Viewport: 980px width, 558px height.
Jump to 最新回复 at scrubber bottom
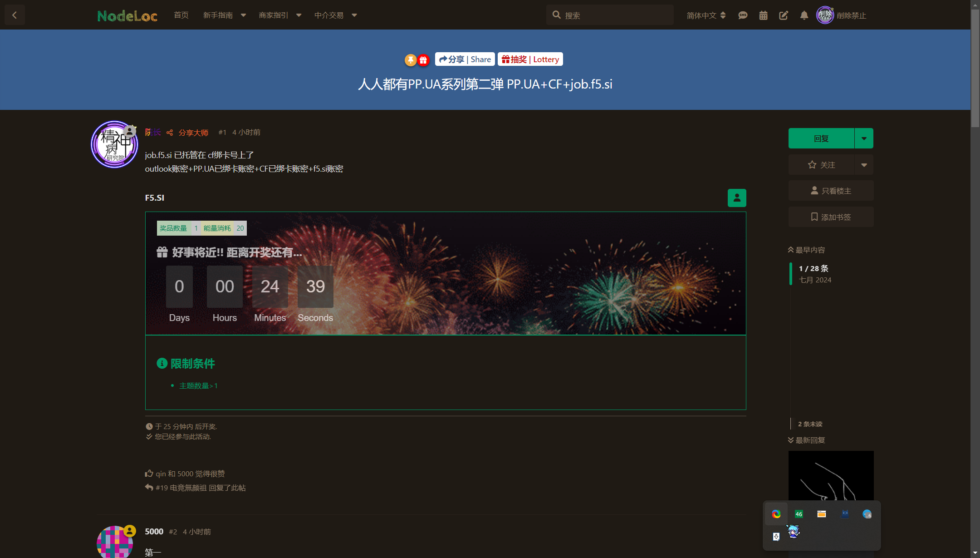(806, 440)
